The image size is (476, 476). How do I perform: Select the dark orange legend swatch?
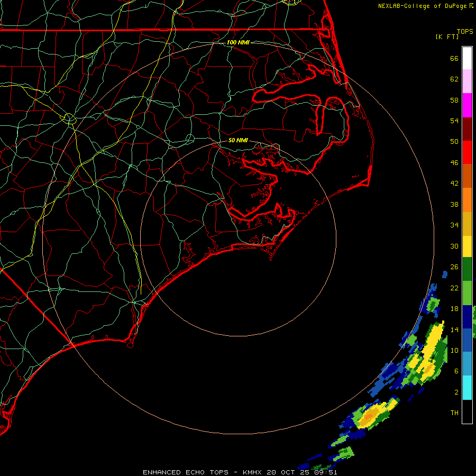click(467, 176)
